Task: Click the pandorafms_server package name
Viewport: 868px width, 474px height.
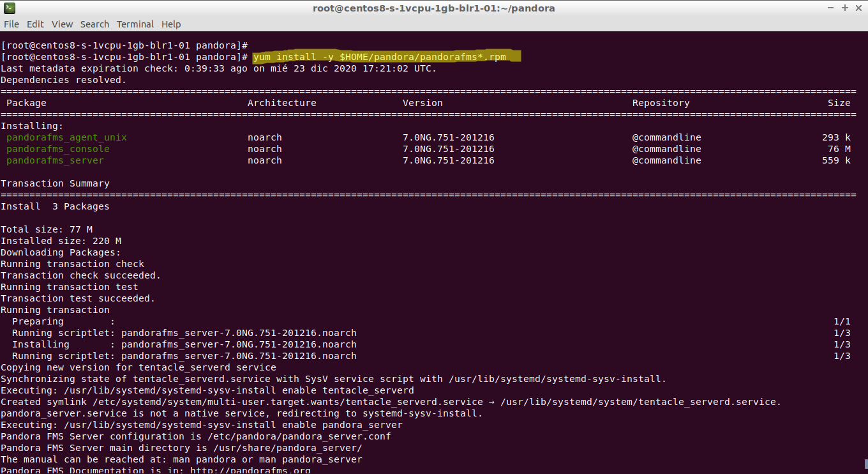Action: [55, 160]
